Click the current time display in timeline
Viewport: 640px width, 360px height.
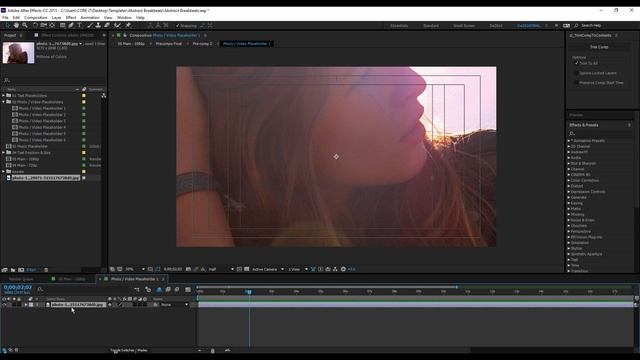click(x=18, y=287)
